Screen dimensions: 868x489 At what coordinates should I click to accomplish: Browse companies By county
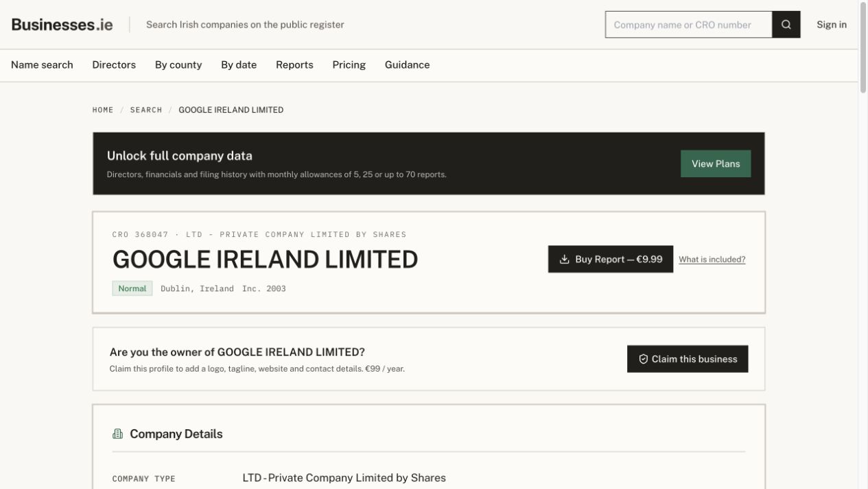[178, 65]
